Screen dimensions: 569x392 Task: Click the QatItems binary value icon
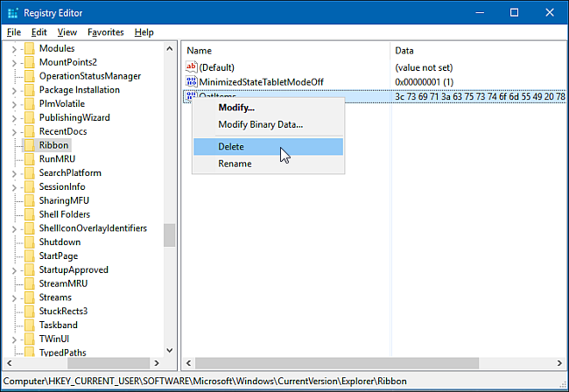point(191,95)
